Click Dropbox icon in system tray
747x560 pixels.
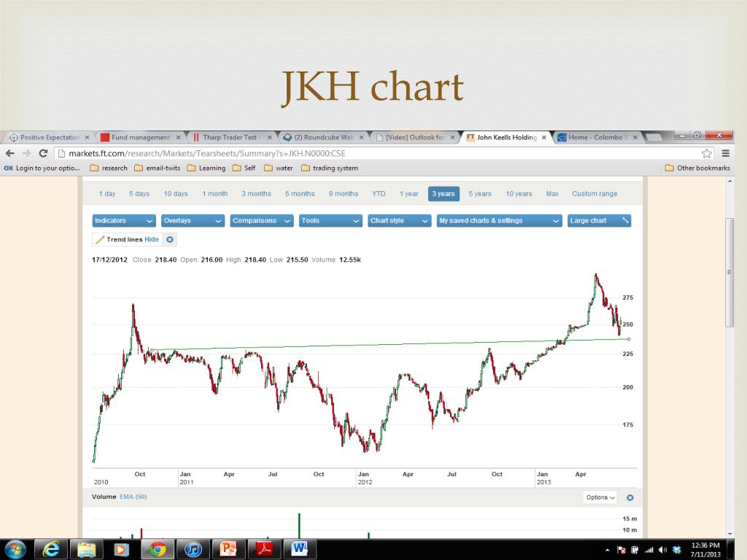[676, 550]
